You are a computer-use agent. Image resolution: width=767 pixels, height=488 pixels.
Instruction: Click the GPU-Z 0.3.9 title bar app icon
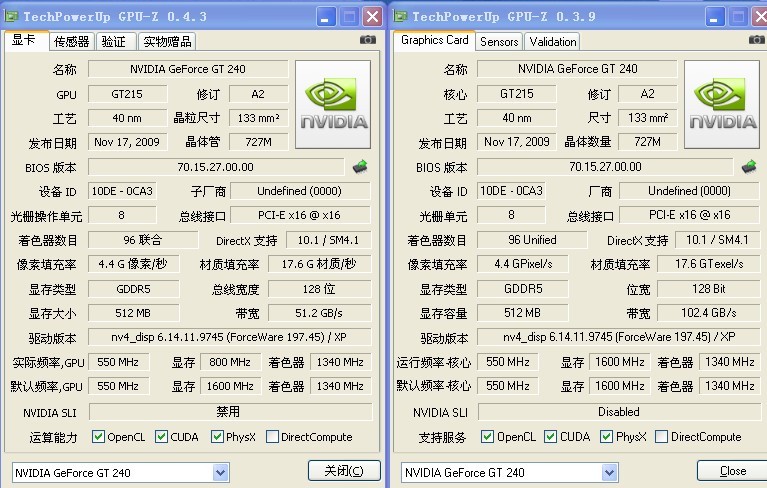coord(400,17)
